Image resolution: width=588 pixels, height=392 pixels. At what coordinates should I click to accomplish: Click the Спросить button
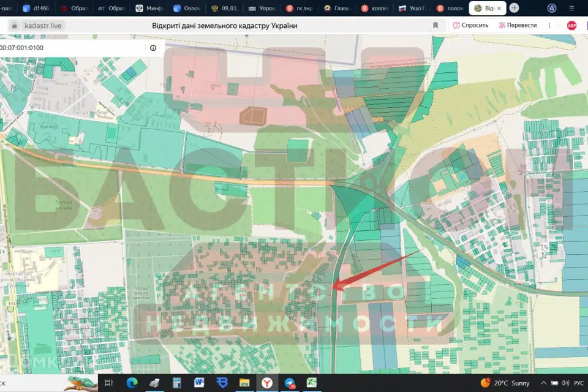(470, 25)
